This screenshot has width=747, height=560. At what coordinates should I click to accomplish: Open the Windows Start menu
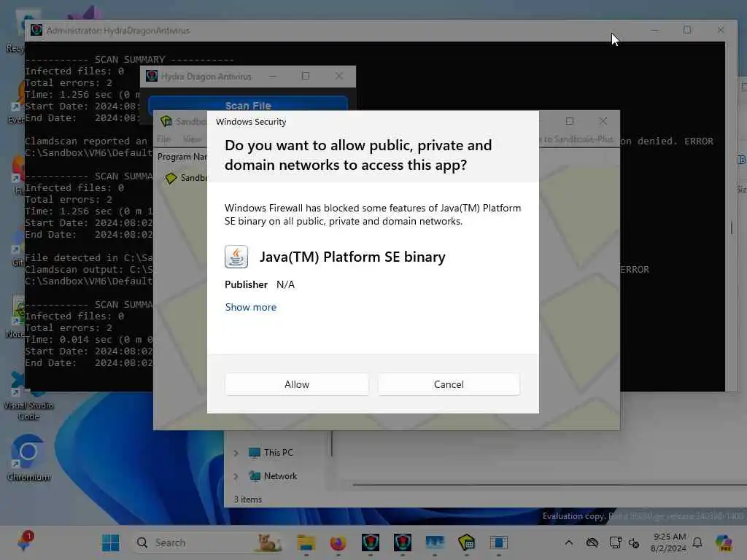[x=111, y=542]
